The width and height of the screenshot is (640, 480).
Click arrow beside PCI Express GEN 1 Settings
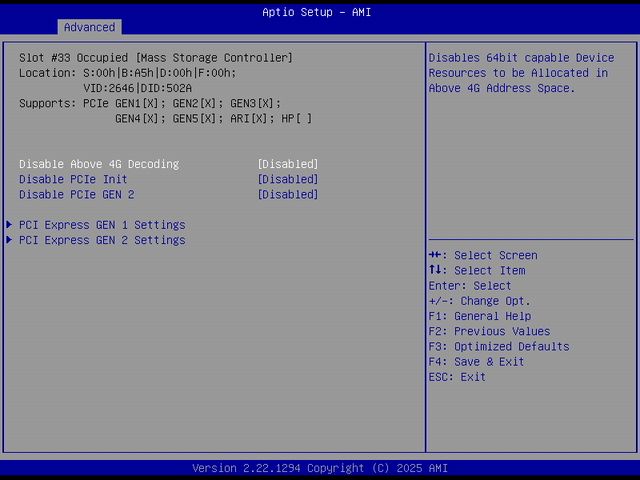[9, 224]
